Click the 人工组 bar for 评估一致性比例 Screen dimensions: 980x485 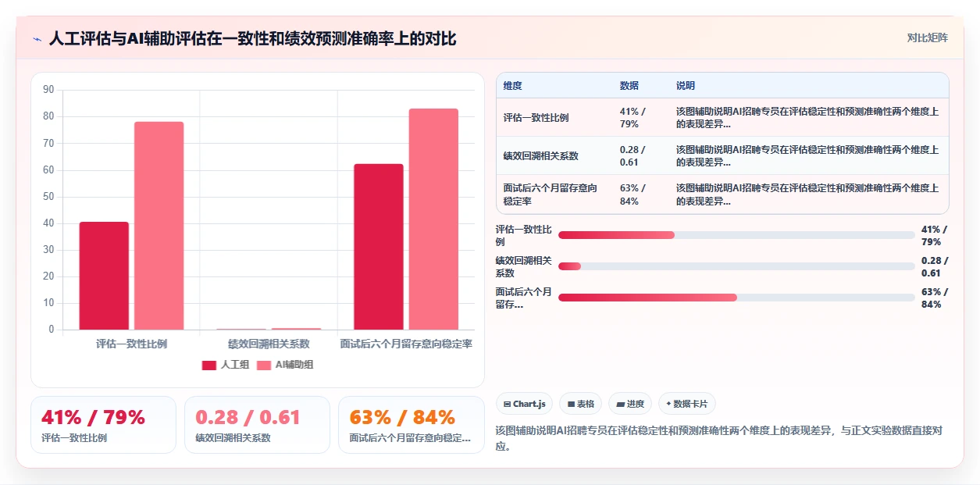click(104, 276)
